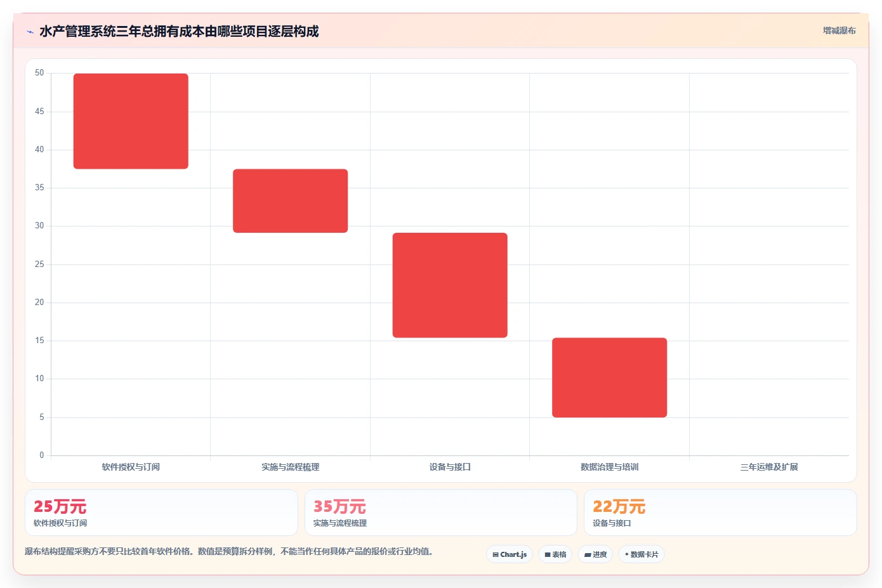Click the 软件授权与订阅 waterfall bar

click(131, 121)
